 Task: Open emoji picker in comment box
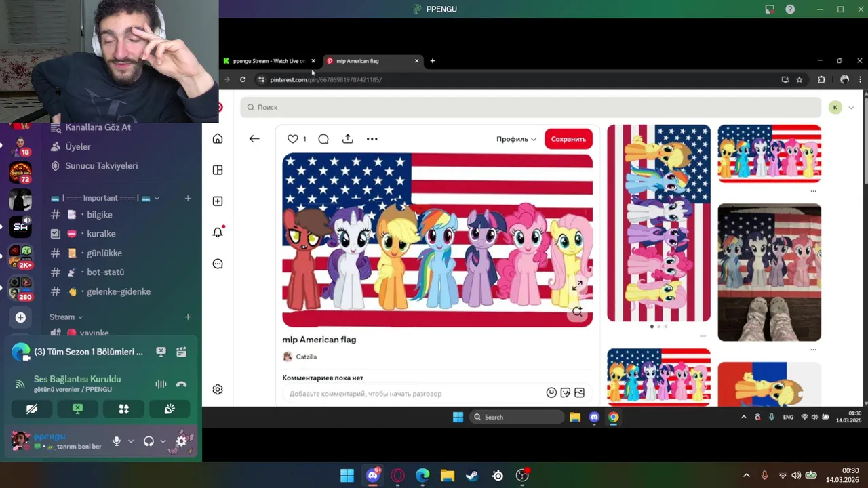tap(551, 392)
